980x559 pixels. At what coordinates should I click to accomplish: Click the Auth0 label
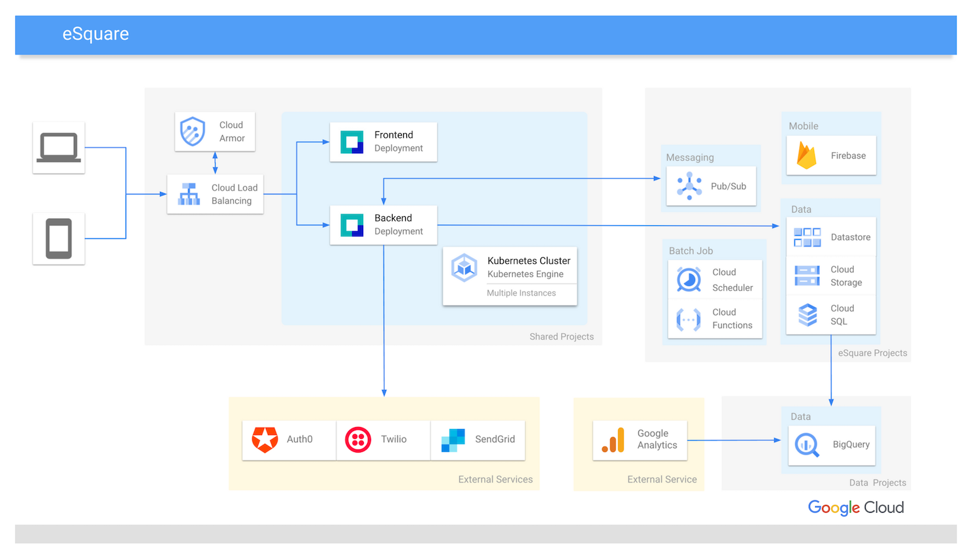pos(300,439)
